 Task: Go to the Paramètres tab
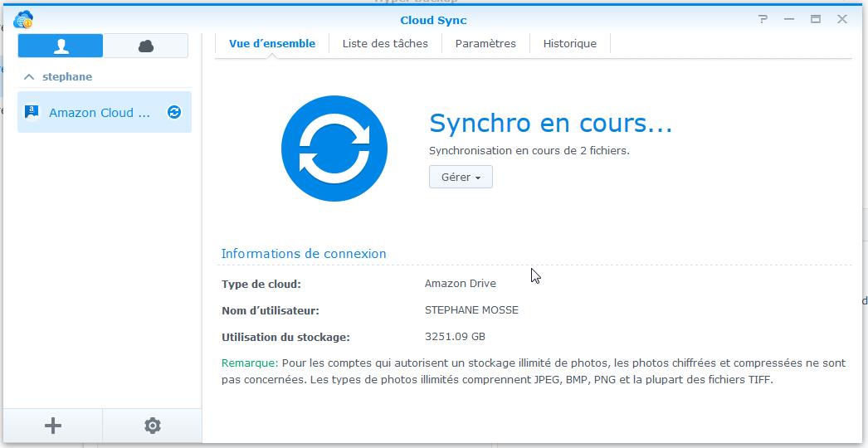(485, 44)
